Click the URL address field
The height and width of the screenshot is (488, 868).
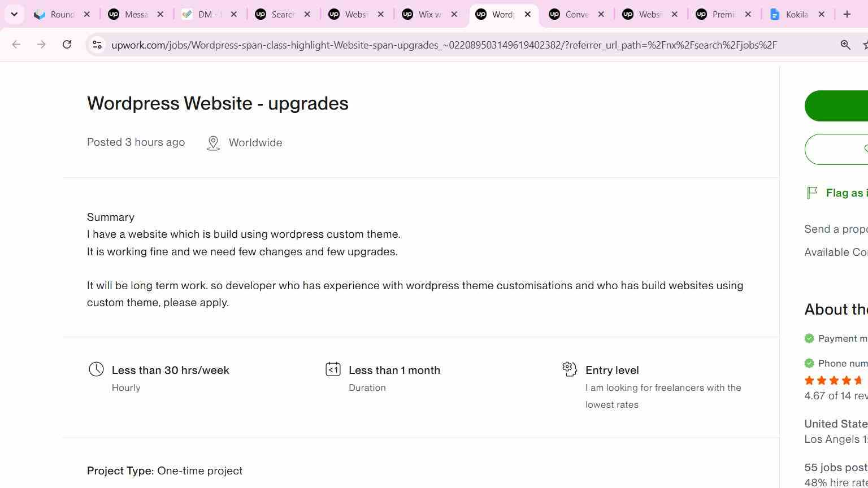(444, 45)
